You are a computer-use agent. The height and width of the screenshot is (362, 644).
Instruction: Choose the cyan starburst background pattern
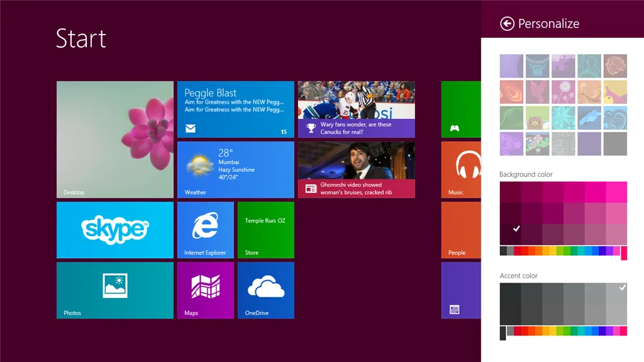[x=563, y=118]
